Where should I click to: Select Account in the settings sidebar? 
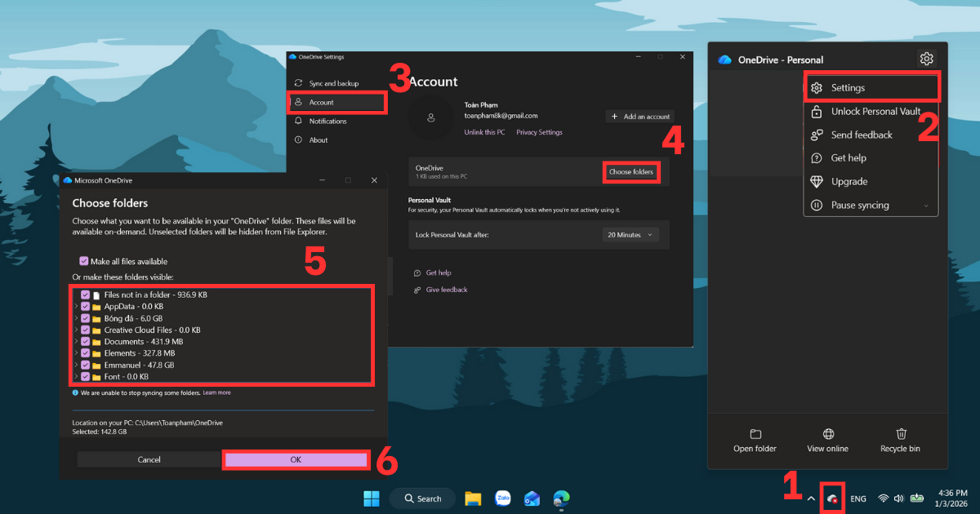(321, 102)
